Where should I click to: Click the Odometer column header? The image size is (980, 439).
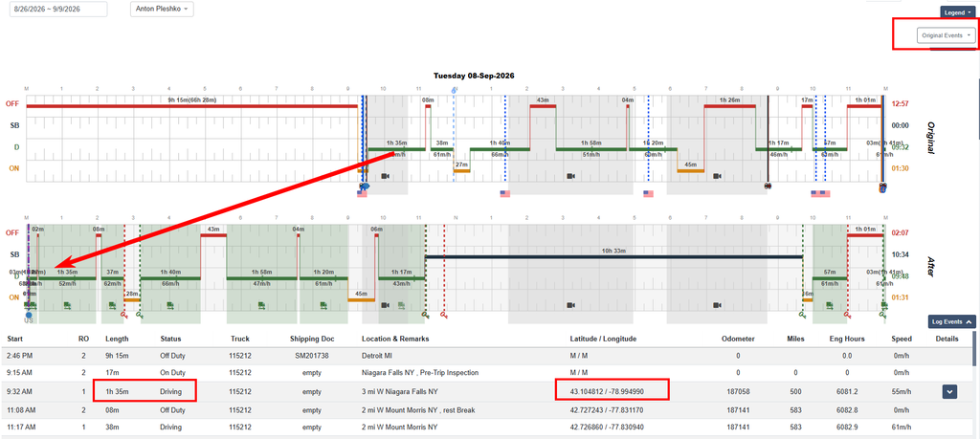point(738,339)
